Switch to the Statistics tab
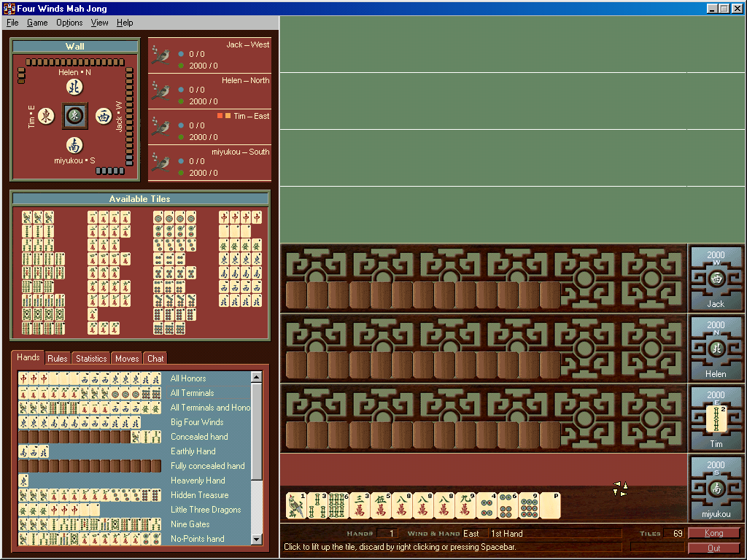The height and width of the screenshot is (560, 747). (91, 359)
